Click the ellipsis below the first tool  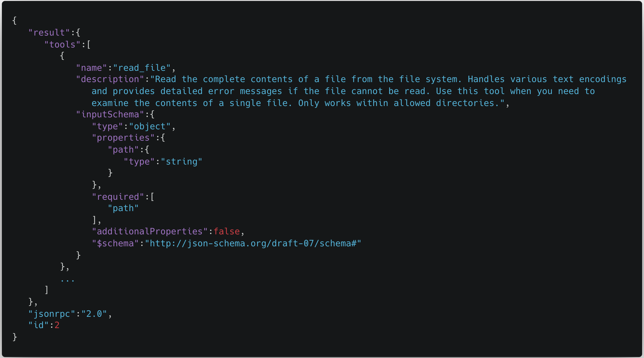[x=68, y=280]
